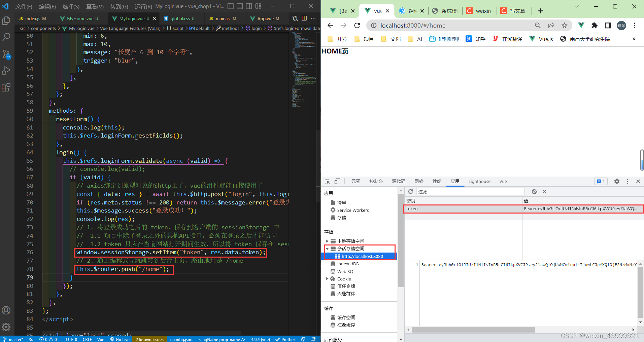Click the storage 过滤 filter field

[470, 192]
